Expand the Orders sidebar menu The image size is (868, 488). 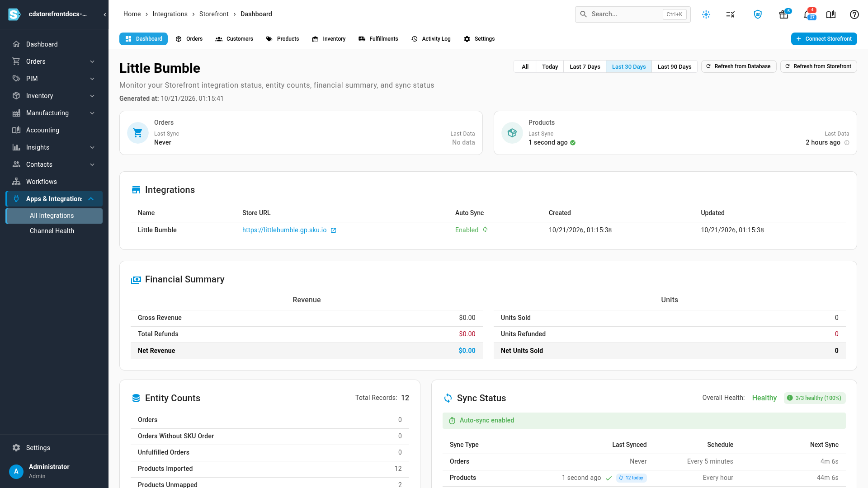(54, 61)
